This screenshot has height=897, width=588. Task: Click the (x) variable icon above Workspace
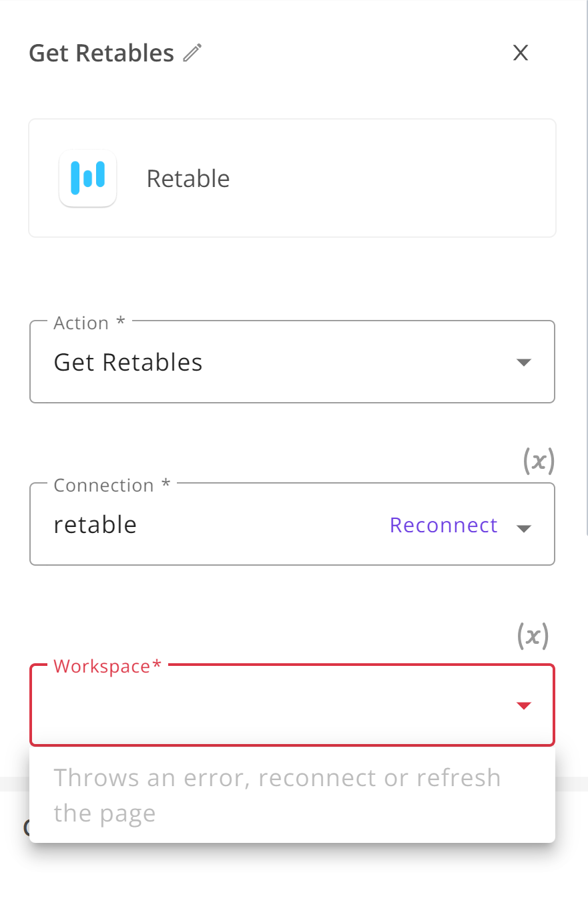[x=533, y=636]
